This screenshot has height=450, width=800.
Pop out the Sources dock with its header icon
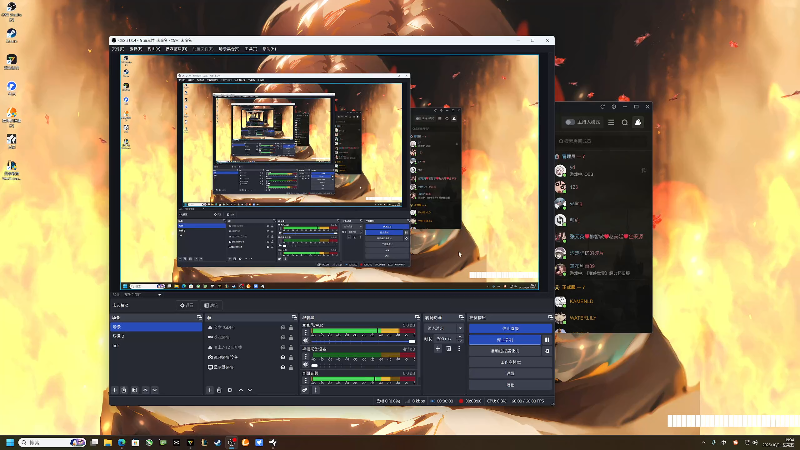pos(294,317)
